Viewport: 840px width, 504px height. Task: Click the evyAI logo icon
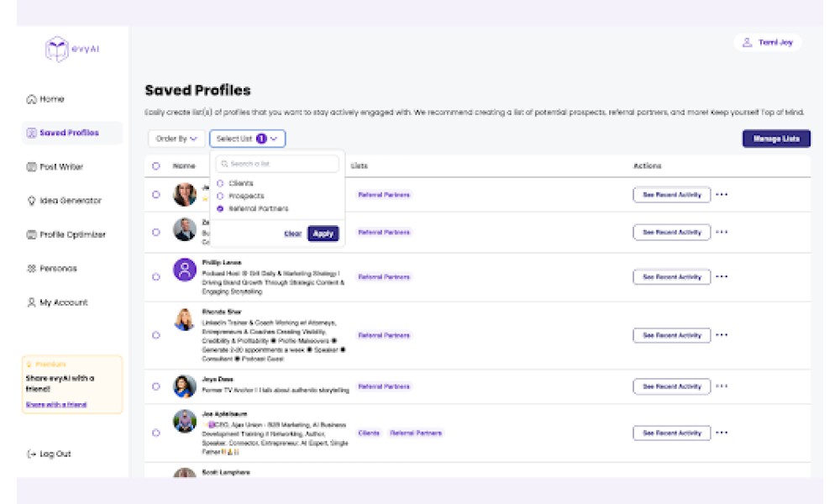(57, 50)
